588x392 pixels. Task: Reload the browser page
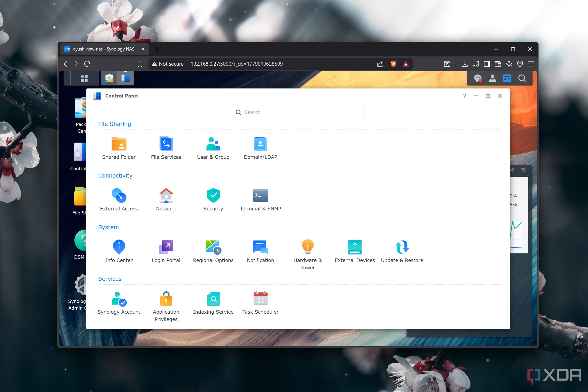point(87,64)
